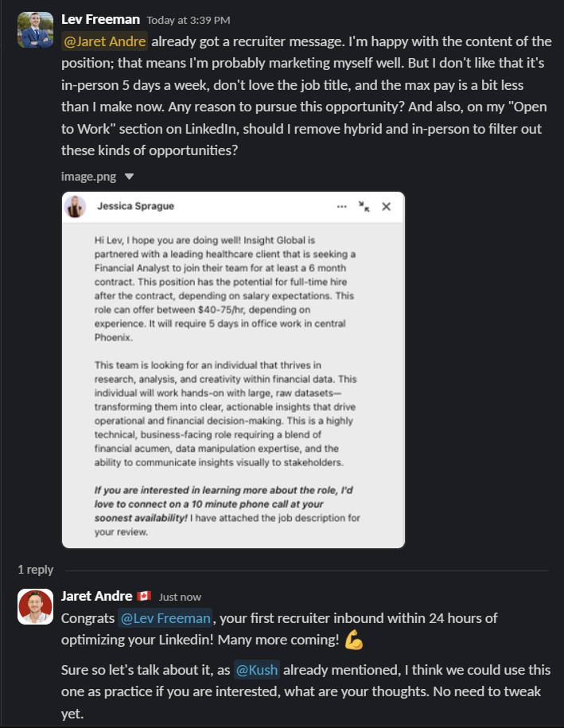Click the @Kush mention
This screenshot has height=728, width=564.
point(257,669)
